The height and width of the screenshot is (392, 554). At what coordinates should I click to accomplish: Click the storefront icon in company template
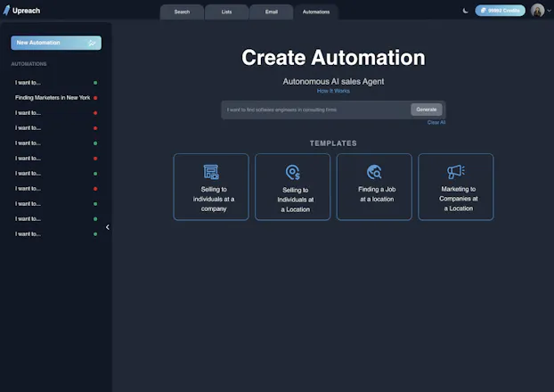pyautogui.click(x=211, y=172)
